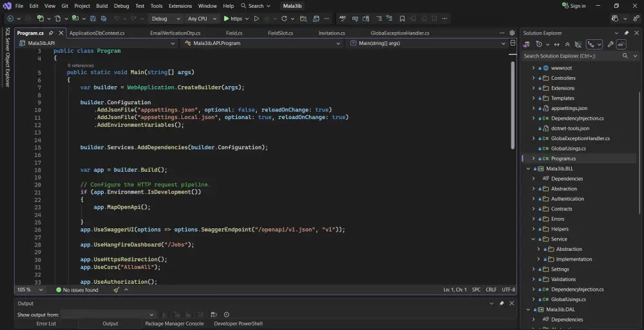This screenshot has height=330, width=644.
Task: Switch to the FieldSlot.cs tab
Action: point(281,33)
